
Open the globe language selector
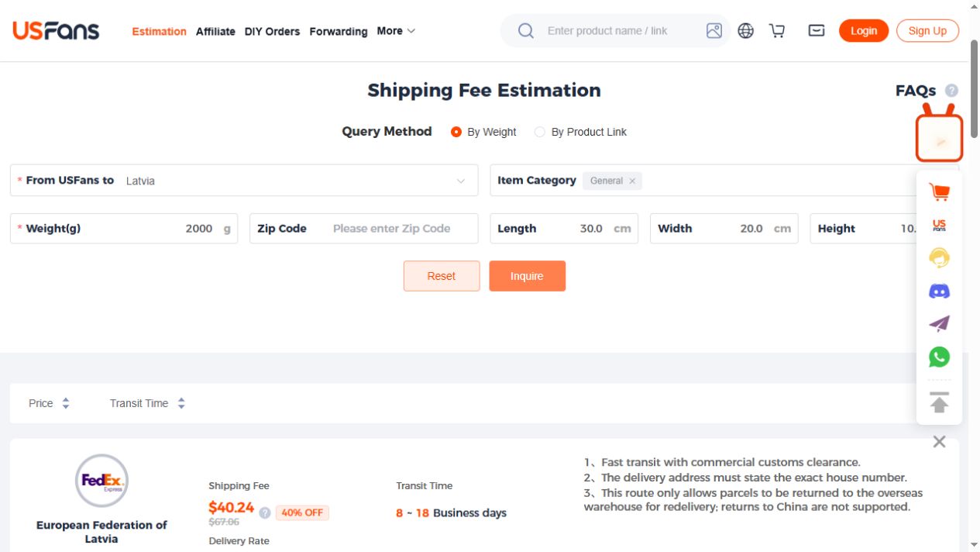[746, 31]
